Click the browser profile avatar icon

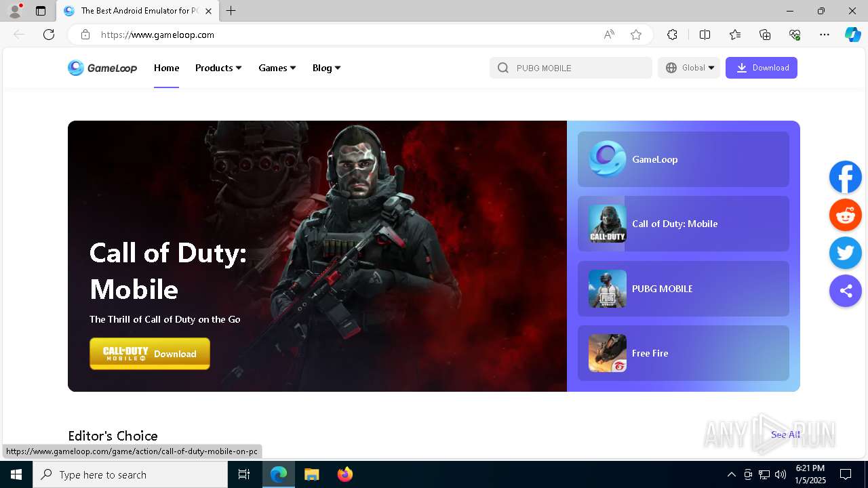[15, 11]
